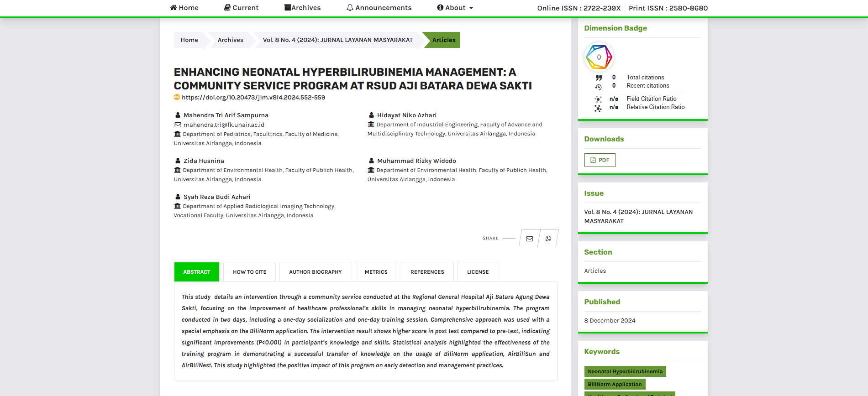Click the DOI icon beside article link

[177, 97]
